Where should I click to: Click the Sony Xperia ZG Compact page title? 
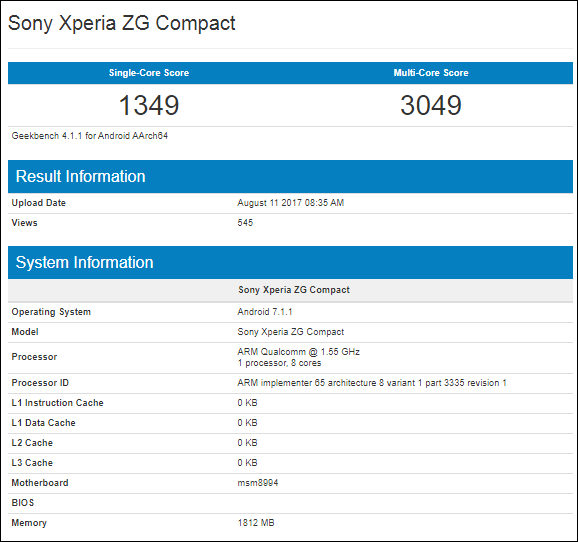[122, 24]
